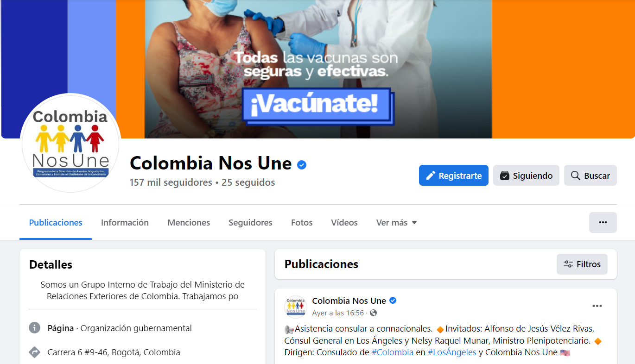
Task: Click the 157 mil seguidores link
Action: (x=171, y=182)
